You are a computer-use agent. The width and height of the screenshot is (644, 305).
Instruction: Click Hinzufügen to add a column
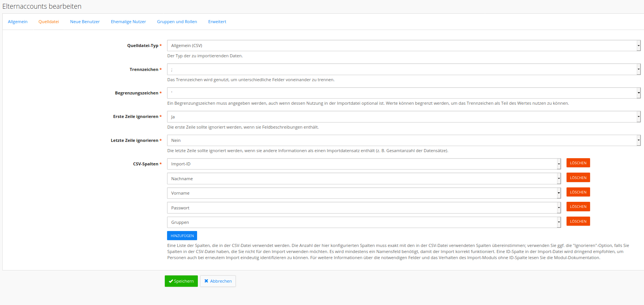click(x=182, y=236)
